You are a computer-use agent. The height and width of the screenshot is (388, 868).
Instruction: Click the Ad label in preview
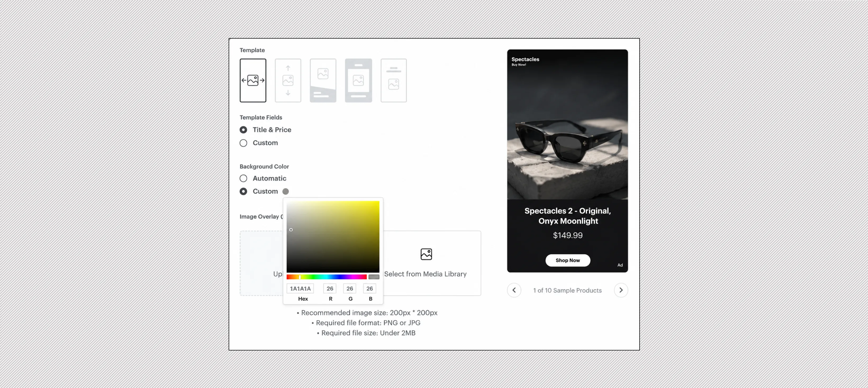click(620, 265)
